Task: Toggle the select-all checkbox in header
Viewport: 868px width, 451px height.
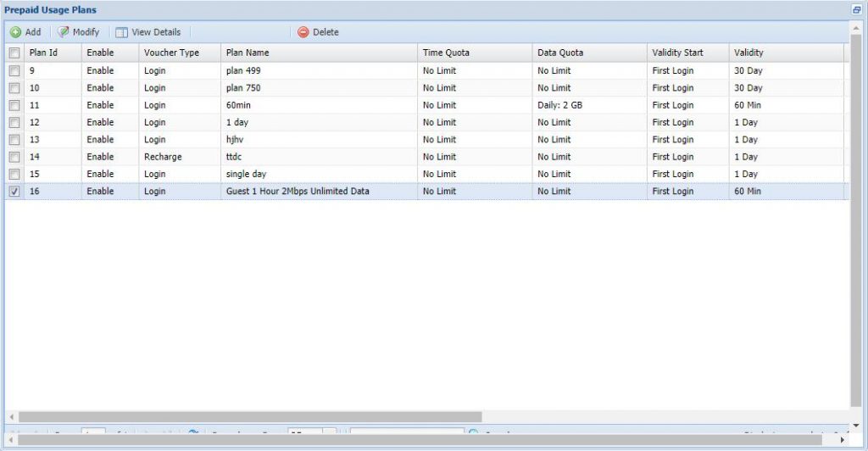Action: 14,53
